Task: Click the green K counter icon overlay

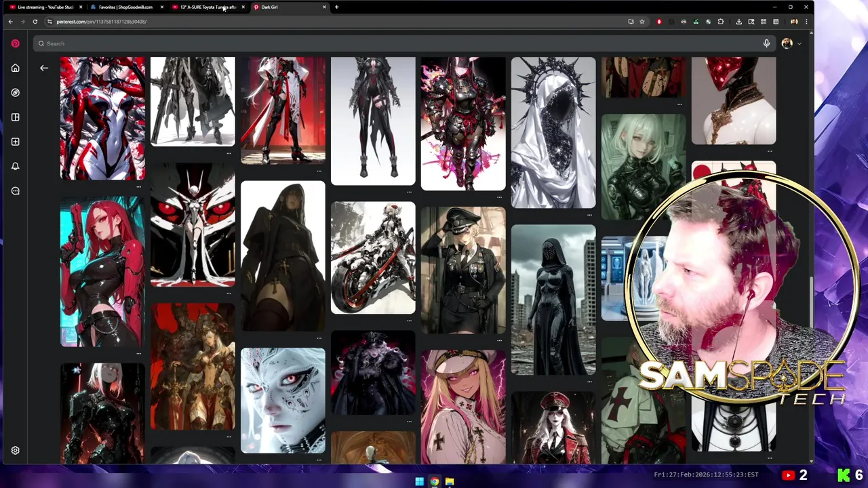Action: coord(844,476)
